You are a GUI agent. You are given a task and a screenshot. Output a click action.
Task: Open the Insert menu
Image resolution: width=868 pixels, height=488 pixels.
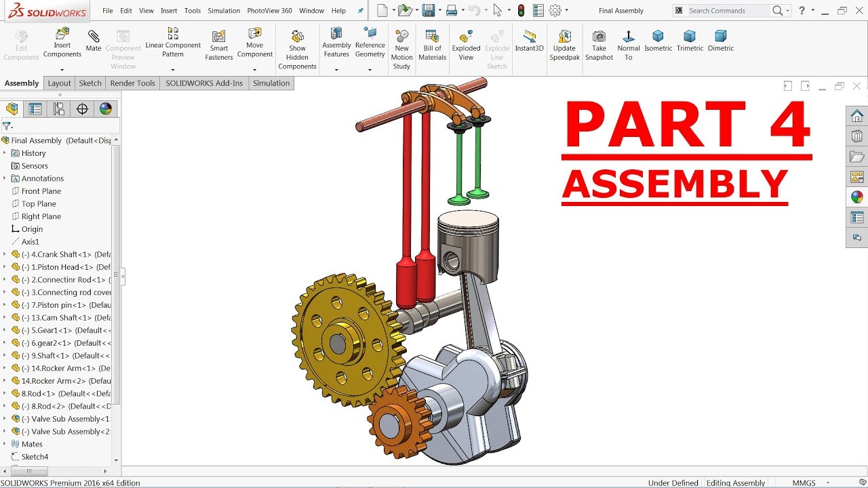tap(169, 11)
